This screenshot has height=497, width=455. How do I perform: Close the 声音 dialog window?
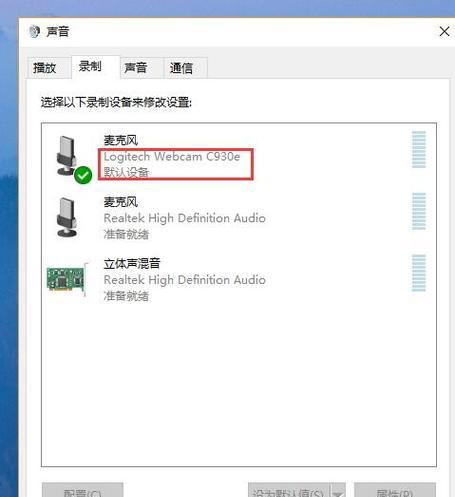(444, 32)
